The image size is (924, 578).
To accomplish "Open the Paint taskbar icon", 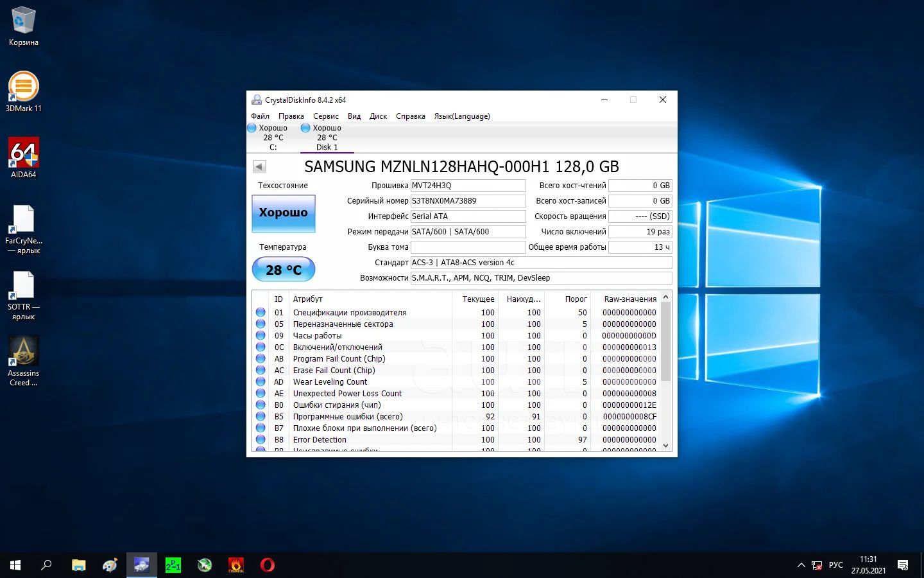I will pos(110,565).
